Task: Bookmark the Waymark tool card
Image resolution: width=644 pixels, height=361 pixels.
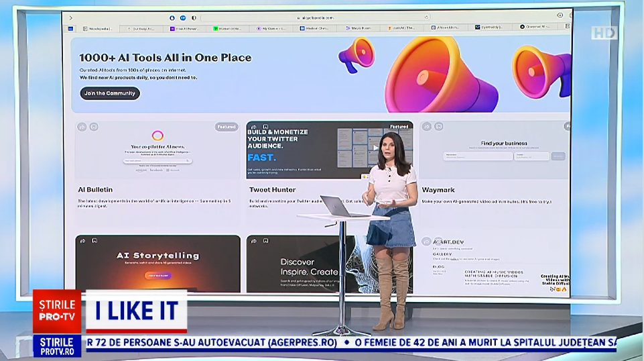Action: pos(438,126)
